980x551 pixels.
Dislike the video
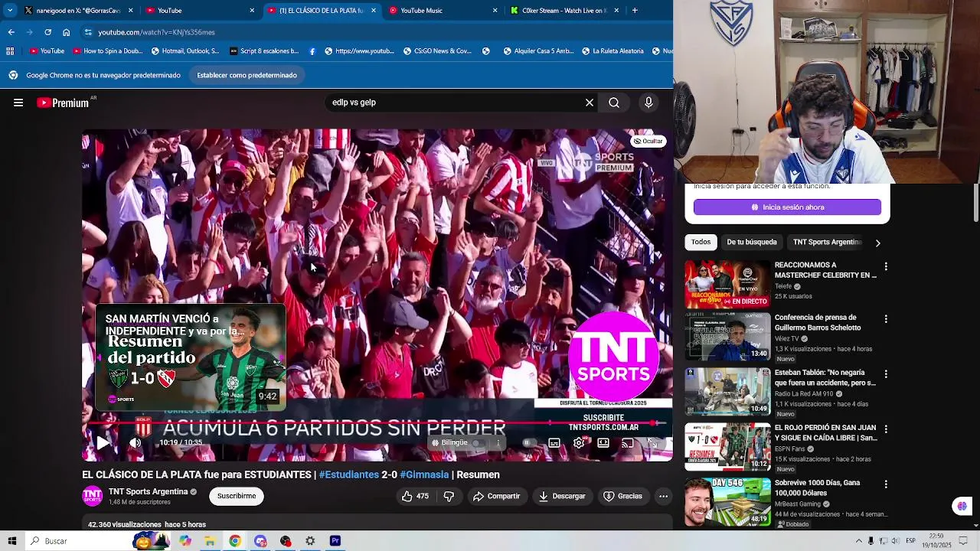[x=449, y=496]
